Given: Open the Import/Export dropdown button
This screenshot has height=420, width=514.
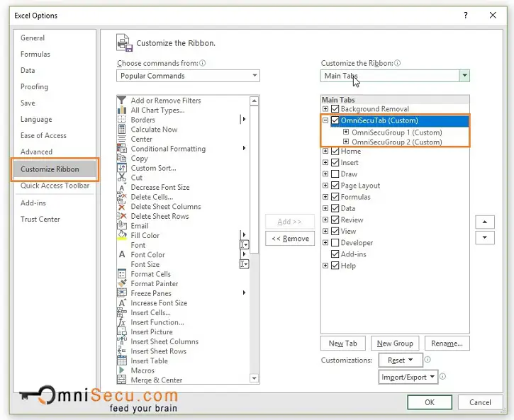Looking at the screenshot, I should [408, 377].
